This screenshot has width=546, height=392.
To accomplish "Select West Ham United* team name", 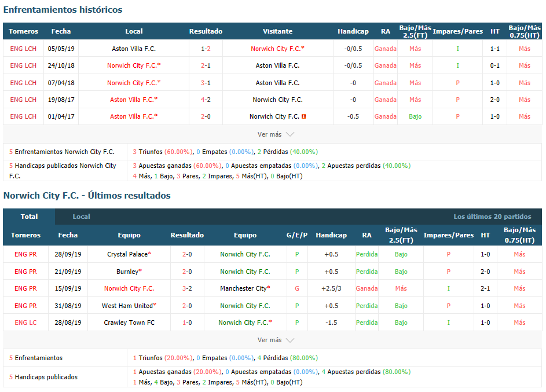I will 129,306.
